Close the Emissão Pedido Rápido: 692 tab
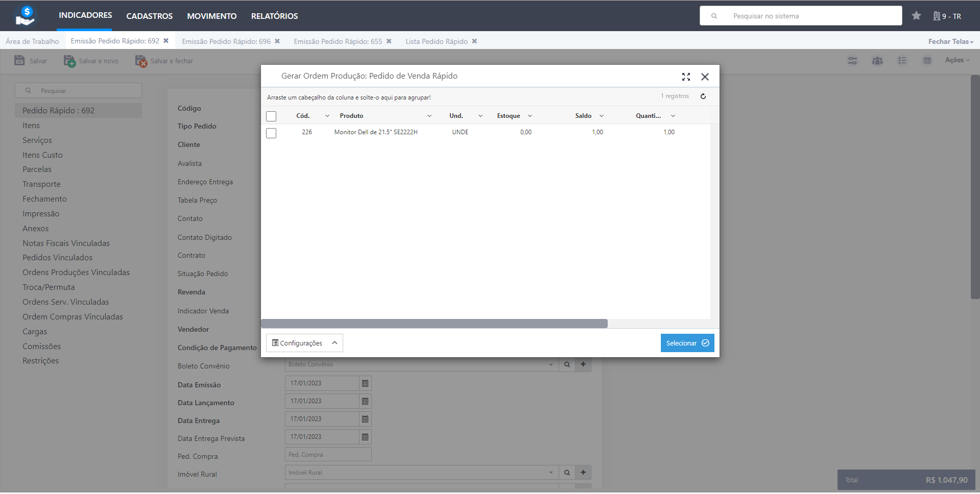This screenshot has height=494, width=980. point(166,41)
